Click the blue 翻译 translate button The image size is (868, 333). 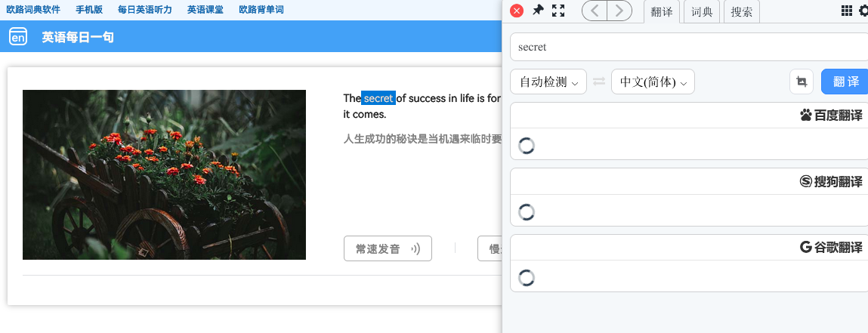[x=845, y=82]
